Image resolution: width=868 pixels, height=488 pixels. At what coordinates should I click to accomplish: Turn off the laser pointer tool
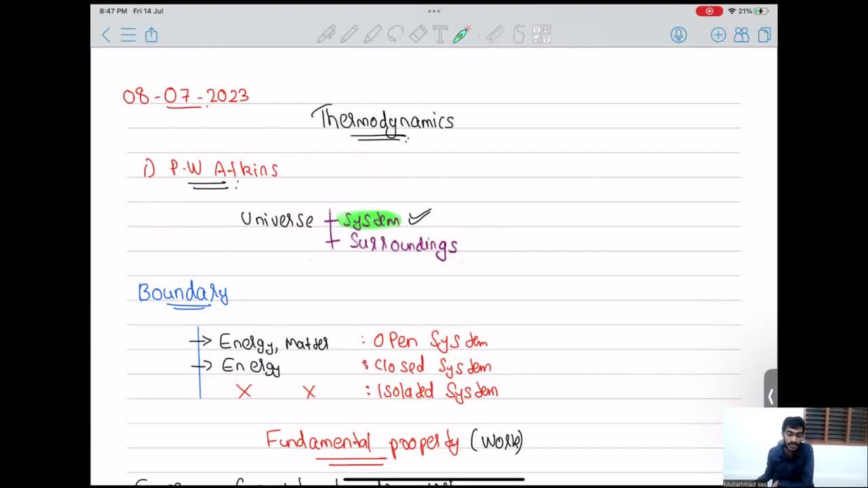[x=462, y=35]
